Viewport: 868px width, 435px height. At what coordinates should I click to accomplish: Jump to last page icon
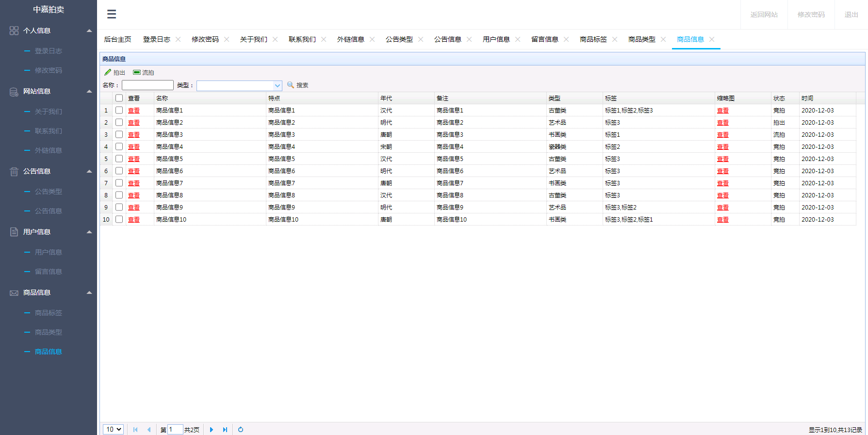[x=225, y=430]
